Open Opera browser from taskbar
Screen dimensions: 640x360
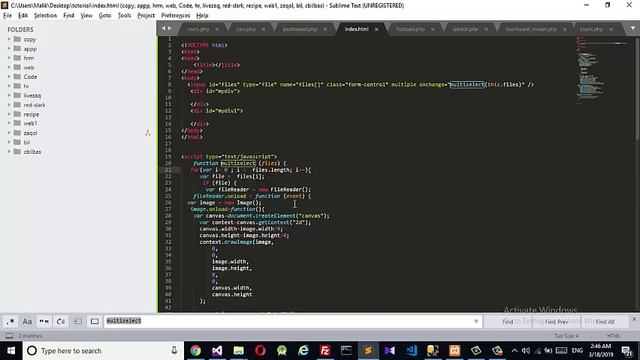260,351
